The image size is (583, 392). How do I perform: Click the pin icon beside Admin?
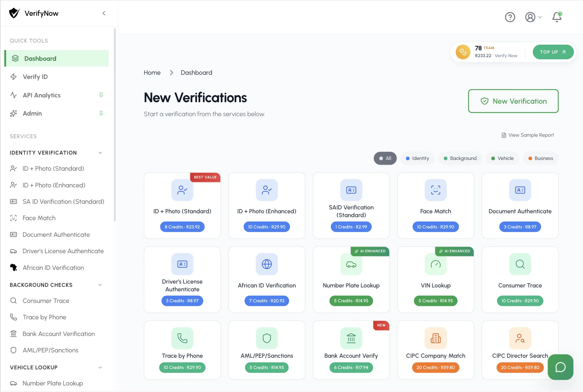101,113
